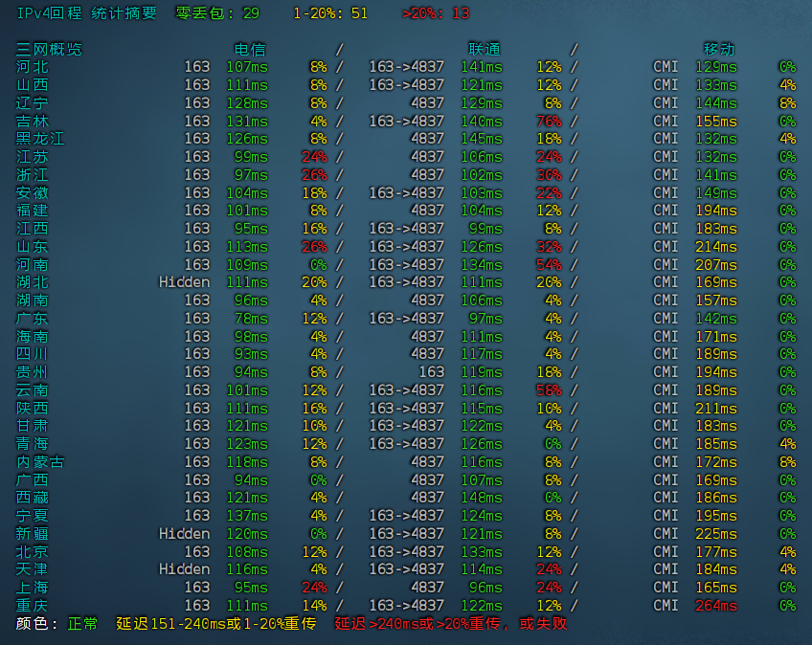Click the 194ms latency in 福建 row
This screenshot has height=645, width=812.
click(715, 211)
